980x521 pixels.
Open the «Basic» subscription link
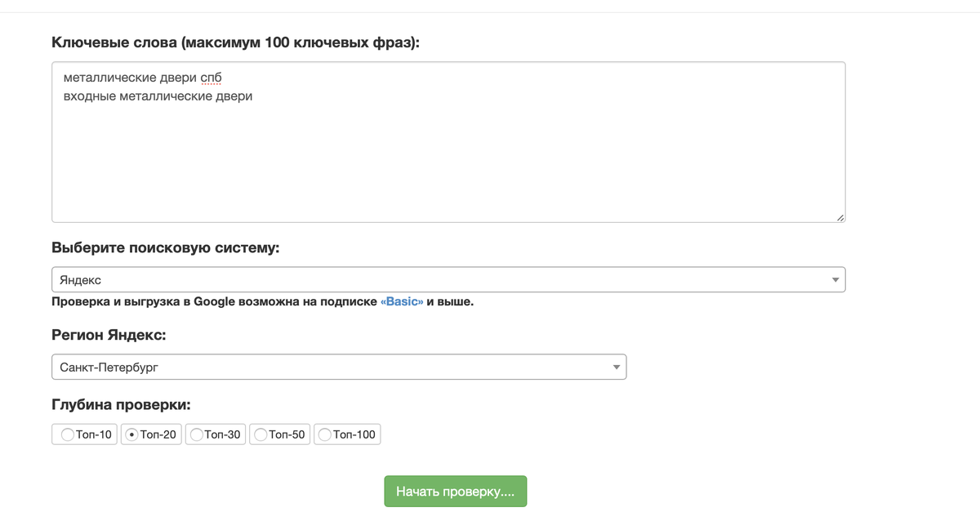click(402, 302)
